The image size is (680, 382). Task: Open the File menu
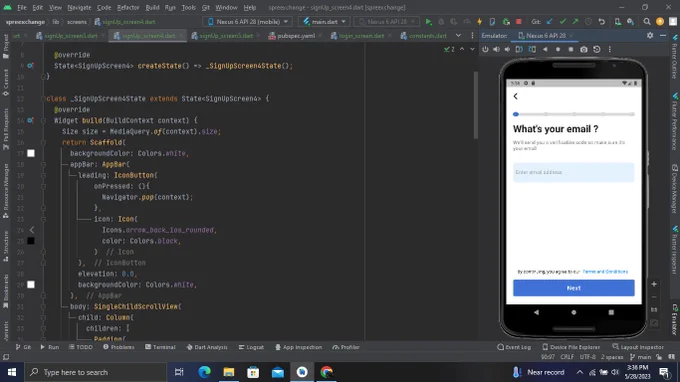click(x=22, y=7)
